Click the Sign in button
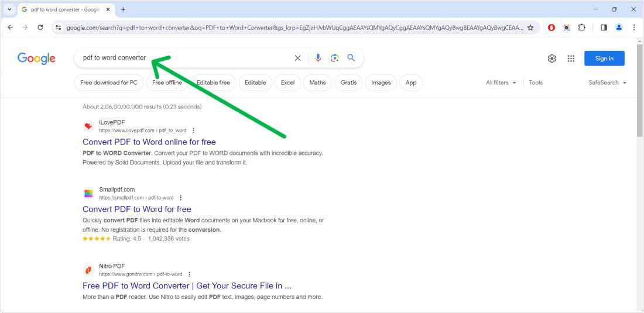Viewport: 644px width, 313px height. click(604, 59)
